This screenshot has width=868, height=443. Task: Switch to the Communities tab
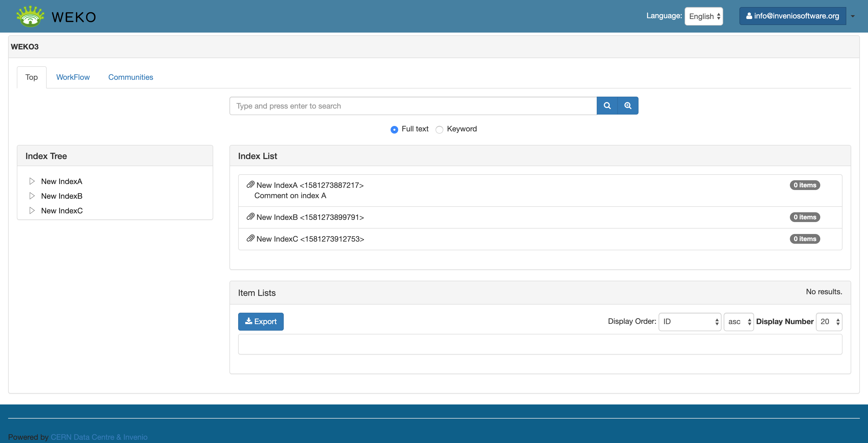click(130, 77)
